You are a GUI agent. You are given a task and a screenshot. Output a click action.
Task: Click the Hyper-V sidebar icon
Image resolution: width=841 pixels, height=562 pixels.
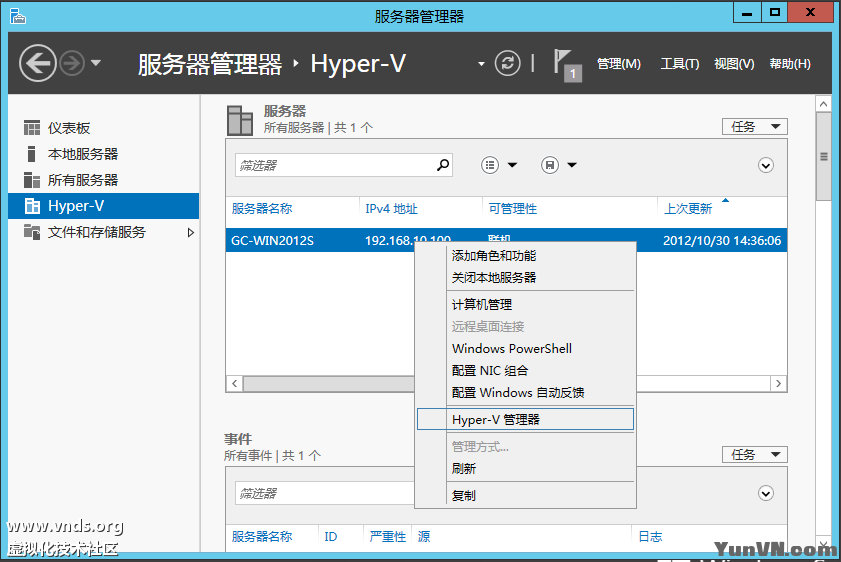(x=32, y=206)
